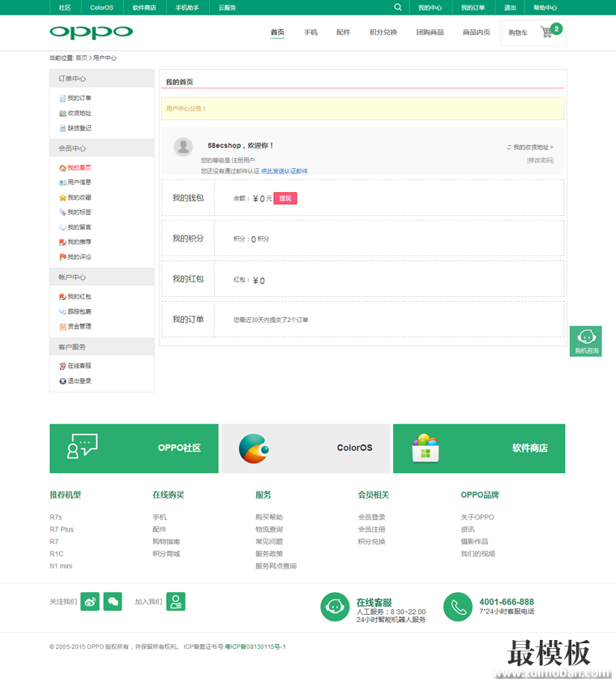Open 我的红包 in the sidebar
This screenshot has width=616, height=683.
click(x=79, y=297)
